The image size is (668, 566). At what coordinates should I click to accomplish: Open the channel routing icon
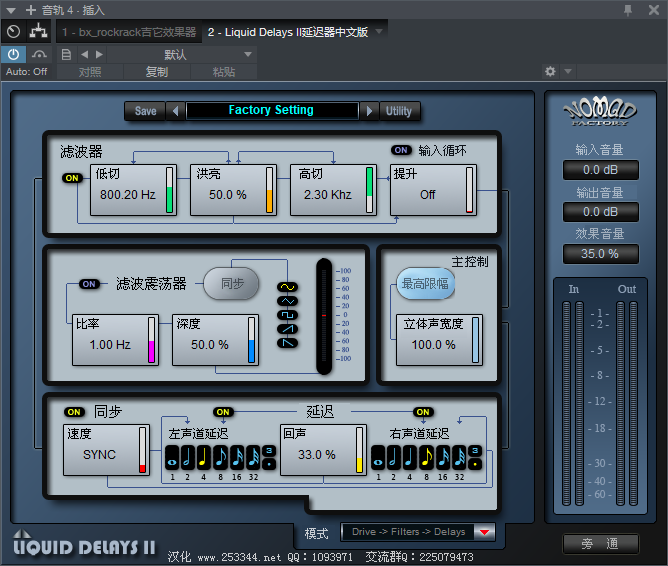(39, 32)
